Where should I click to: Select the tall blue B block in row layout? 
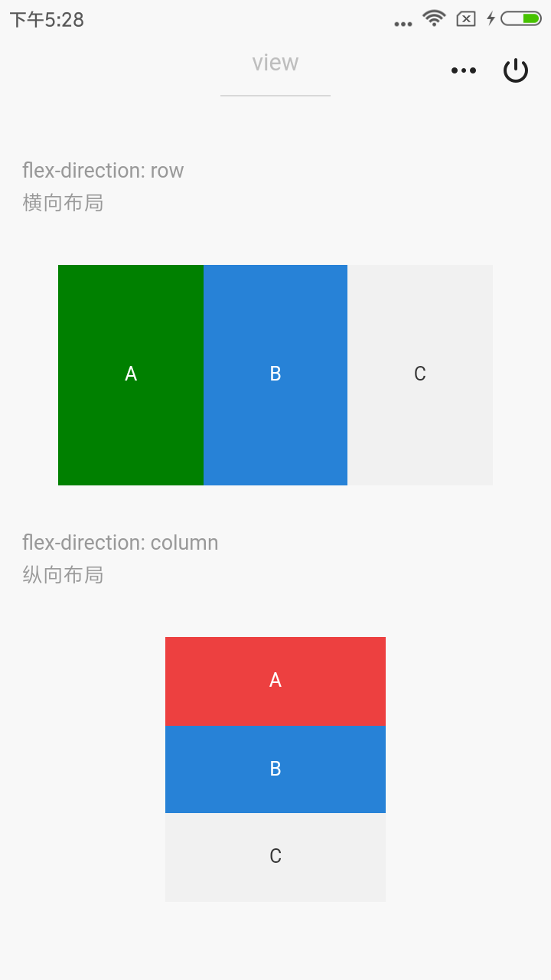click(x=275, y=374)
